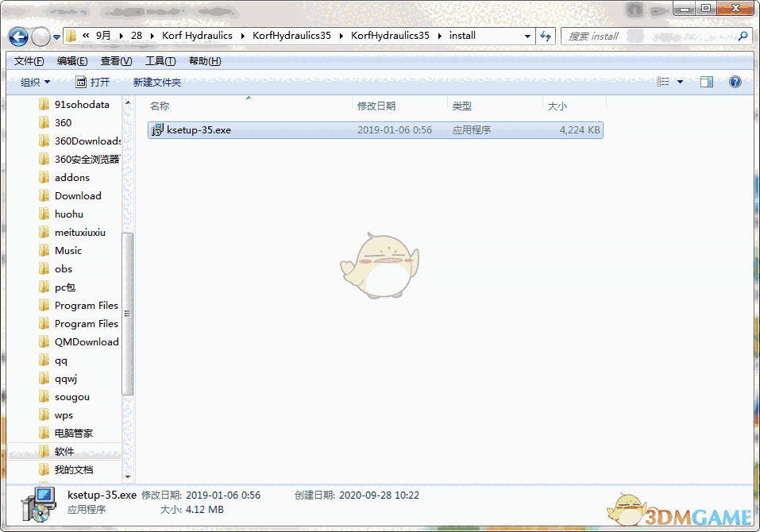Sort by 类型 column header
This screenshot has height=532, width=760.
coord(496,106)
